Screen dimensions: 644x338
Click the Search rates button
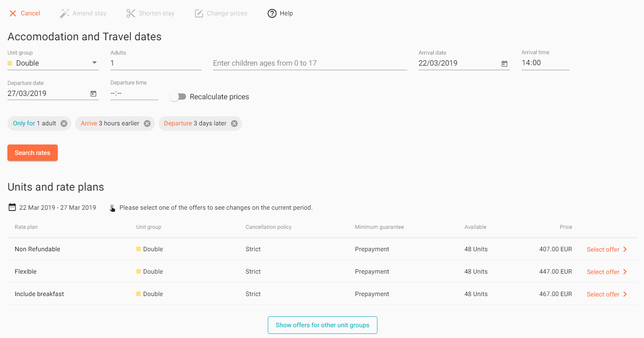click(32, 153)
